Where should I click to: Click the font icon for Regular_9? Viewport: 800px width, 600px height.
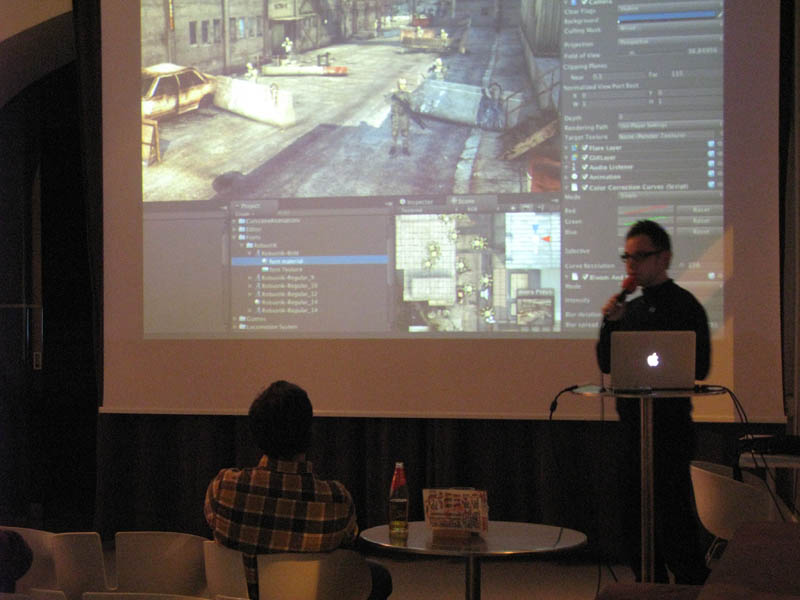click(258, 278)
